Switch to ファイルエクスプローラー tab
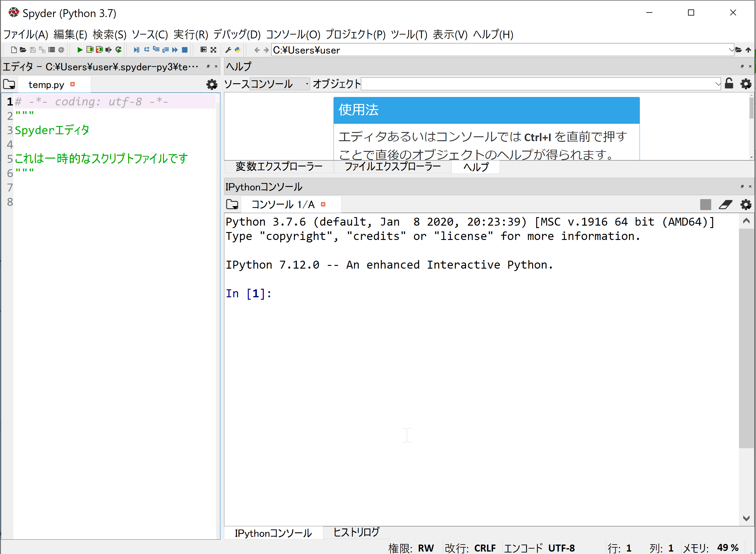The image size is (756, 554). coord(393,167)
